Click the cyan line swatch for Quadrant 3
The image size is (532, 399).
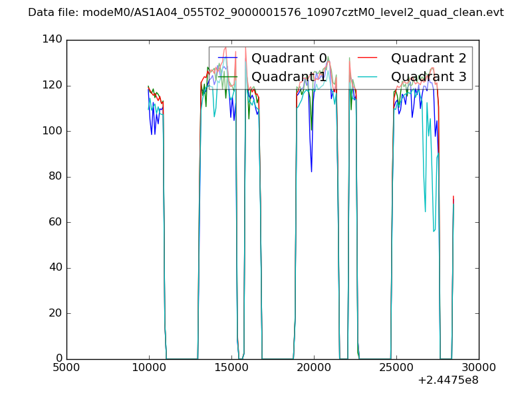(x=368, y=77)
